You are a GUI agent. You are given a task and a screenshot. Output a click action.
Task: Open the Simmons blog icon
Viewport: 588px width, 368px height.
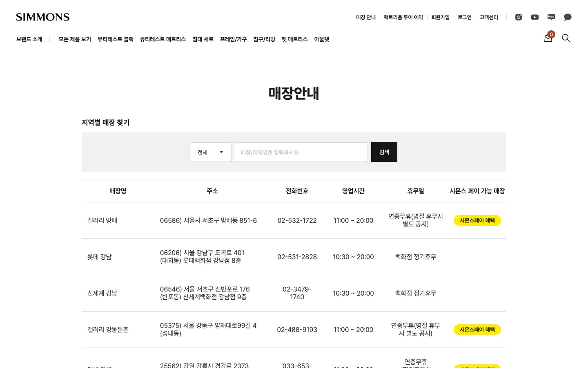(551, 17)
